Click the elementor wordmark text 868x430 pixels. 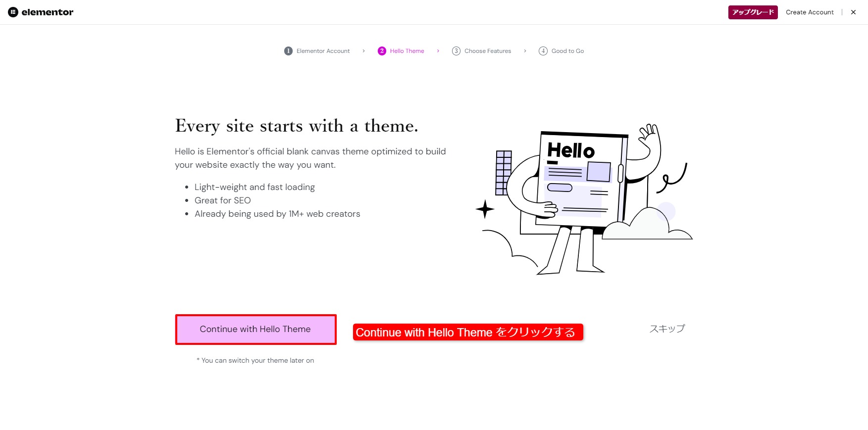(48, 12)
